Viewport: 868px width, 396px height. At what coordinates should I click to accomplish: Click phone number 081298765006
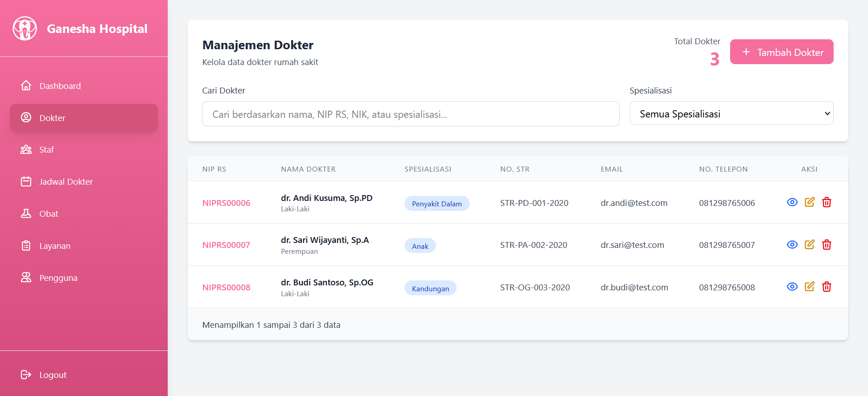[727, 203]
